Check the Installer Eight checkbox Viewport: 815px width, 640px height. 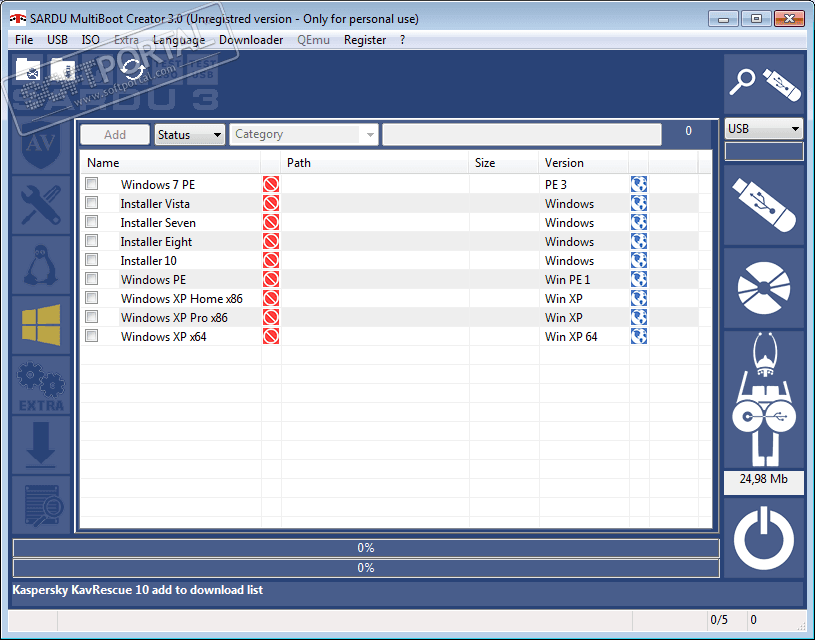pos(92,241)
